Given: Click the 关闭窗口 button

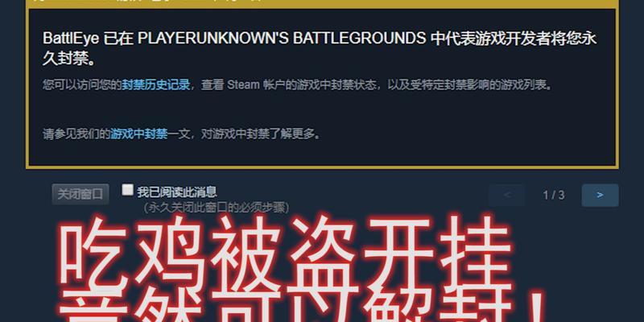Looking at the screenshot, I should 80,194.
